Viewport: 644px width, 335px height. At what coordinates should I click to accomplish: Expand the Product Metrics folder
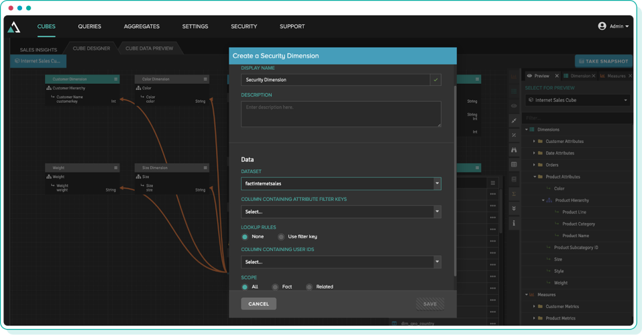[x=535, y=318]
